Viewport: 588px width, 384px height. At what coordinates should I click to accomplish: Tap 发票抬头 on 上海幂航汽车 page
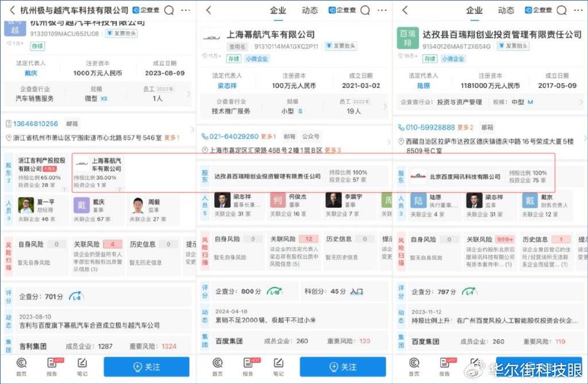tap(341, 46)
